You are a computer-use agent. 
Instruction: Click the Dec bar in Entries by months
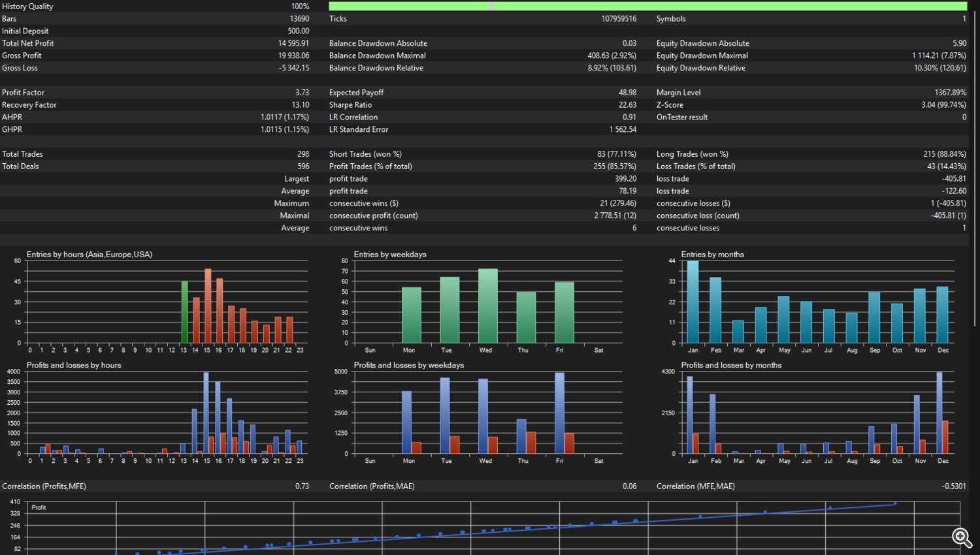942,315
